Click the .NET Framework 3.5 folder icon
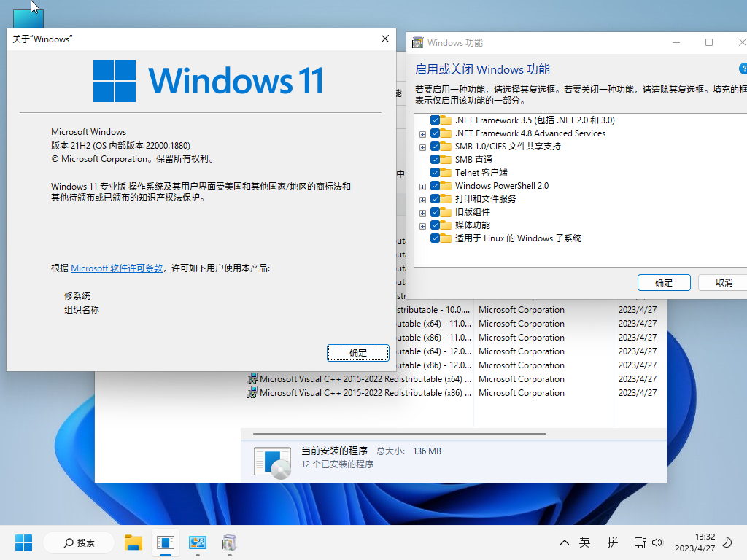 pyautogui.click(x=446, y=120)
